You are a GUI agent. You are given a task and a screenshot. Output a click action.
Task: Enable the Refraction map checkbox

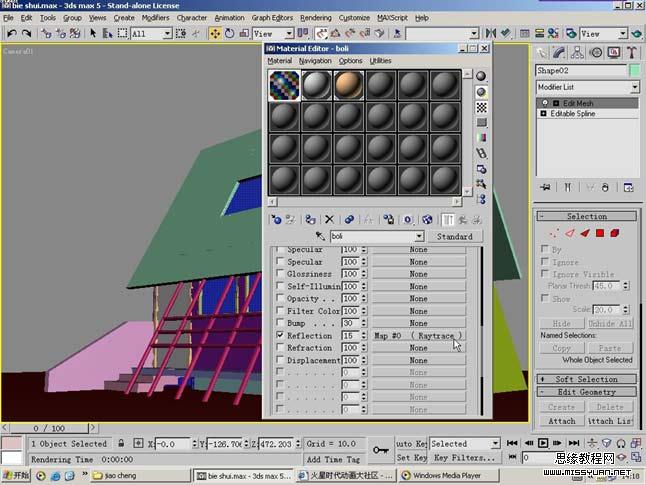coord(280,347)
